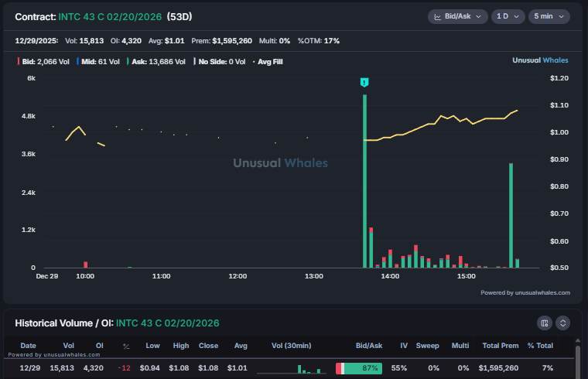Image resolution: width=588 pixels, height=379 pixels.
Task: Toggle the Mid volume legend item
Action: click(98, 62)
